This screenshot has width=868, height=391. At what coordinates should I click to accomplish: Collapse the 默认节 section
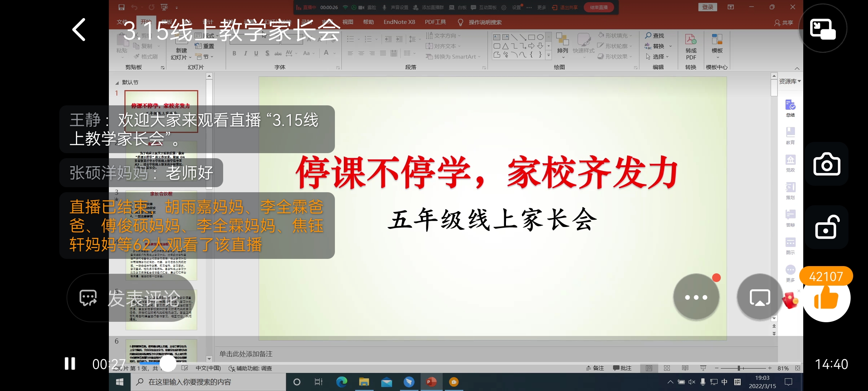click(117, 83)
